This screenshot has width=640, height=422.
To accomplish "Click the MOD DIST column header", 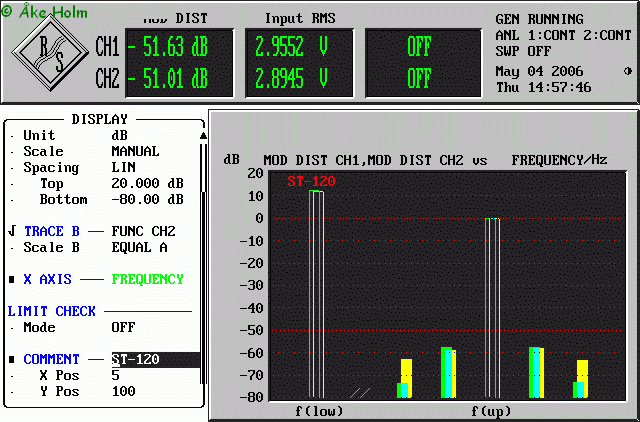I will click(176, 18).
